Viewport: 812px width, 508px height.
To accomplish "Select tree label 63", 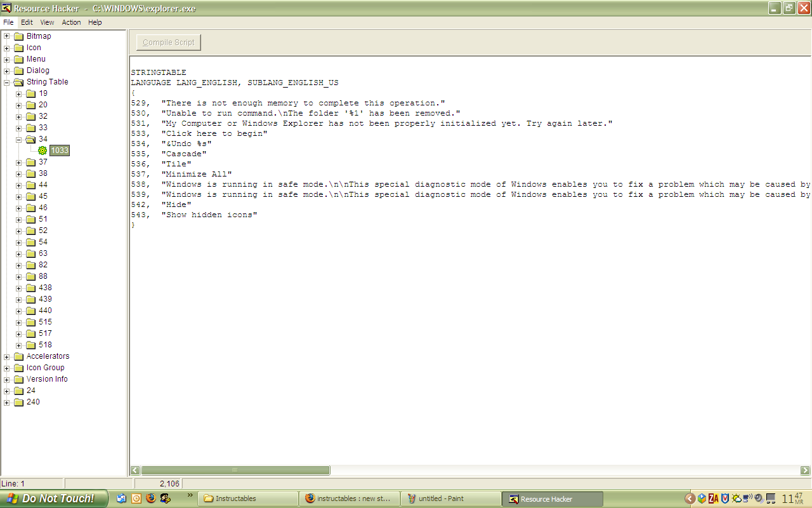I will 43,253.
